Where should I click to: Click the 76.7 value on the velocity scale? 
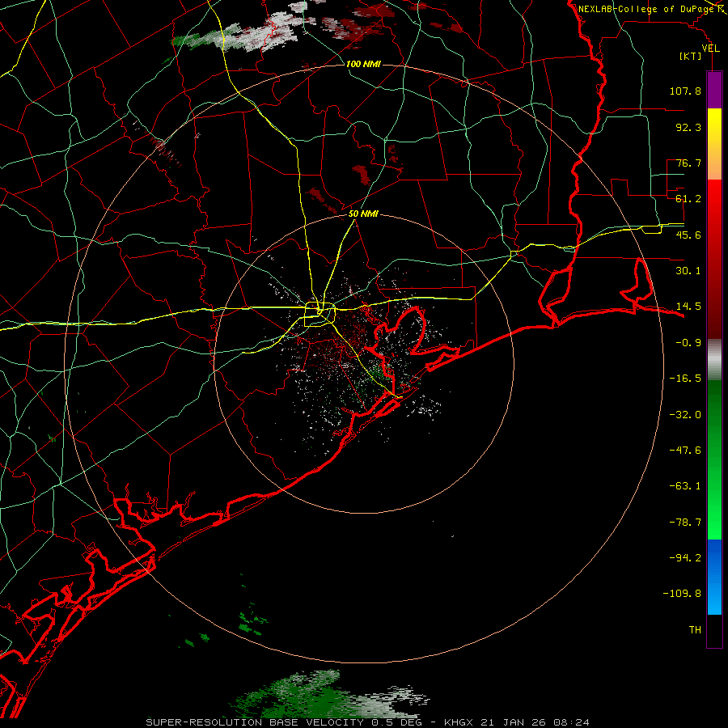coord(688,163)
